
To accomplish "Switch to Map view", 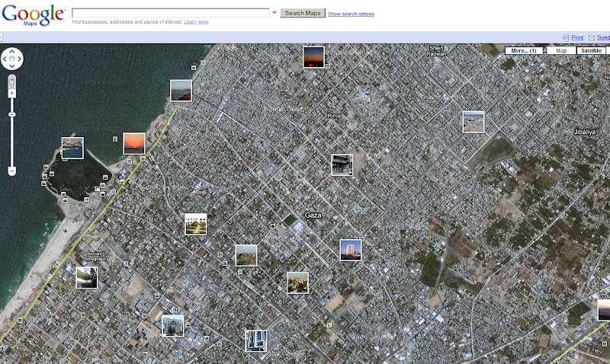I will click(x=561, y=50).
